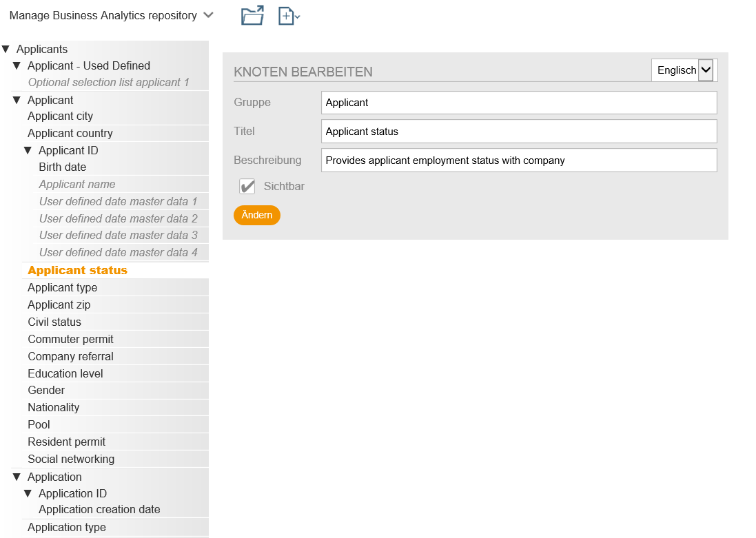Open the Manage Business Analytics repository dropdown
The height and width of the screenshot is (538, 756).
pos(111,16)
